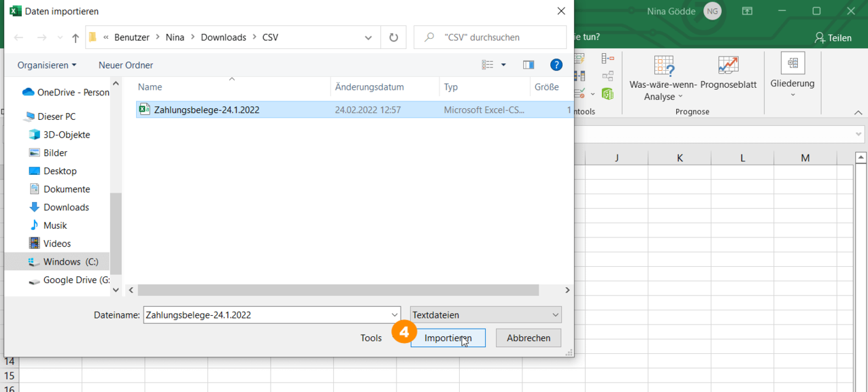
Task: Expand the address bar path dropdown
Action: [368, 38]
